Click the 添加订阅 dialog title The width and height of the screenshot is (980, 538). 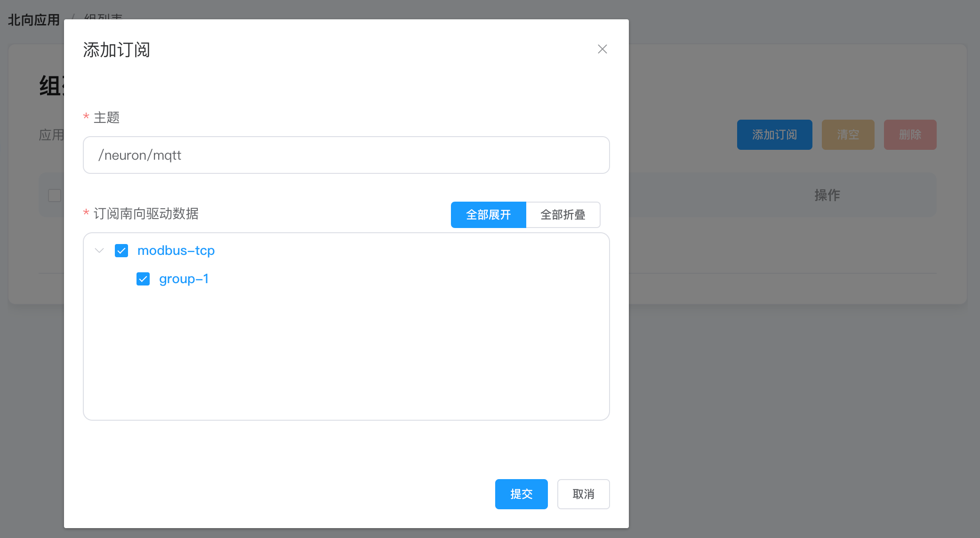coord(117,50)
